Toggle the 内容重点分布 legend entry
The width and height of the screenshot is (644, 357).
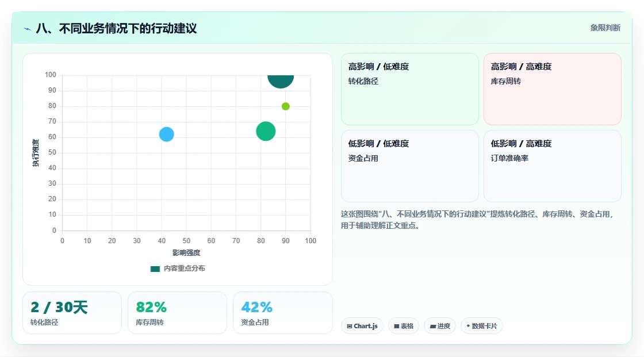point(178,268)
